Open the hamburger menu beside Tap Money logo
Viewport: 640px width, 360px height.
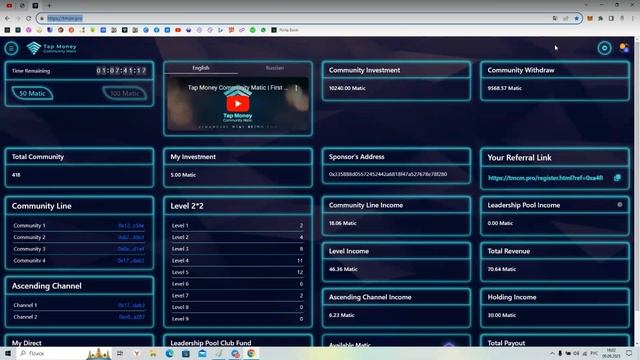[11, 48]
